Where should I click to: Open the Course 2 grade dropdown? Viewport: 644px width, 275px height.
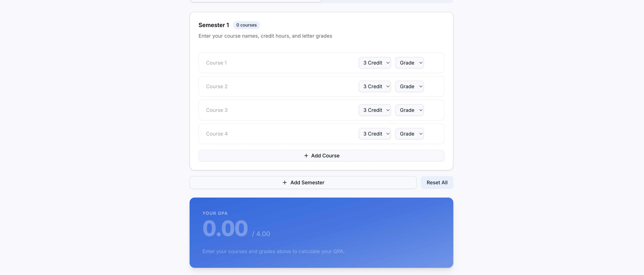409,86
